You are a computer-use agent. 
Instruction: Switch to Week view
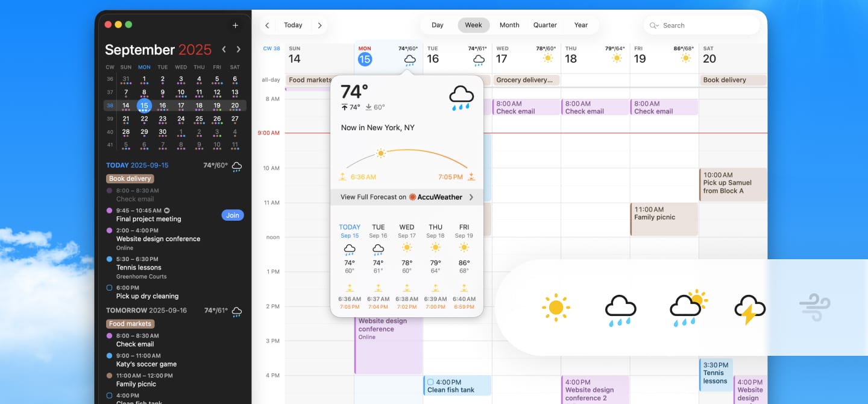point(473,25)
